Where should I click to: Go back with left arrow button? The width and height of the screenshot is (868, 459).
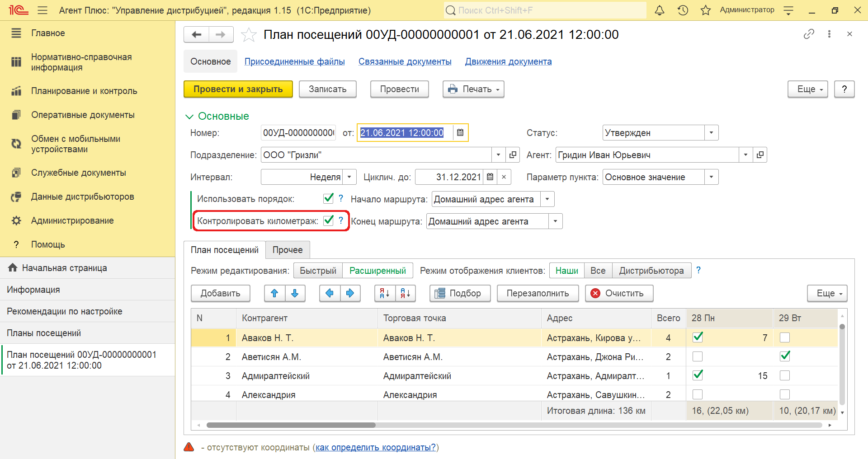[196, 35]
